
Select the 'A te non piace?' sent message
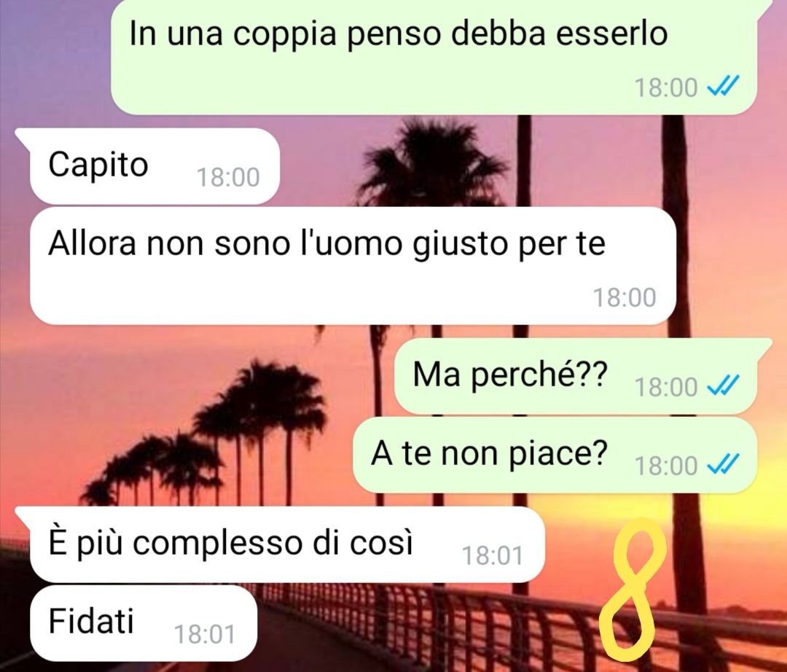coord(555,456)
